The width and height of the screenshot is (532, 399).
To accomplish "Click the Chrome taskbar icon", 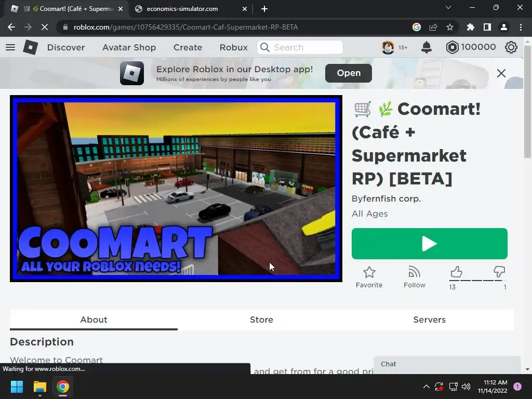I will pos(63,387).
